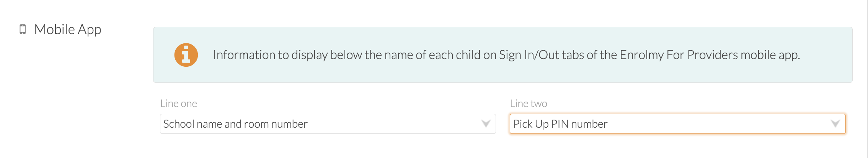The image size is (868, 158).
Task: Click the information banner message text
Action: click(506, 55)
